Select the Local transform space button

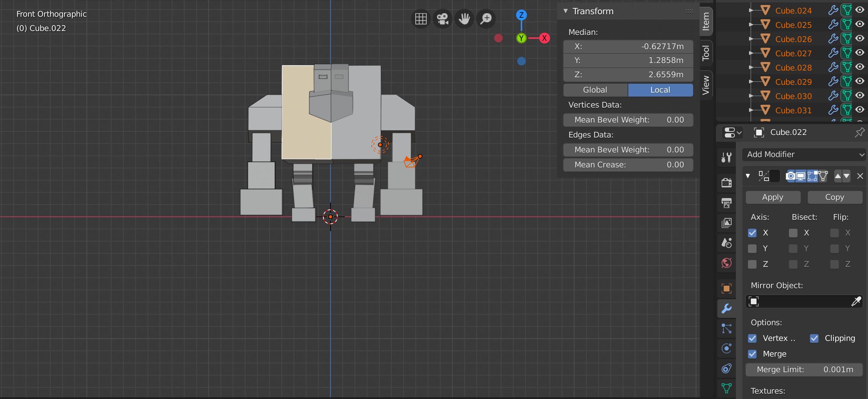(x=660, y=90)
